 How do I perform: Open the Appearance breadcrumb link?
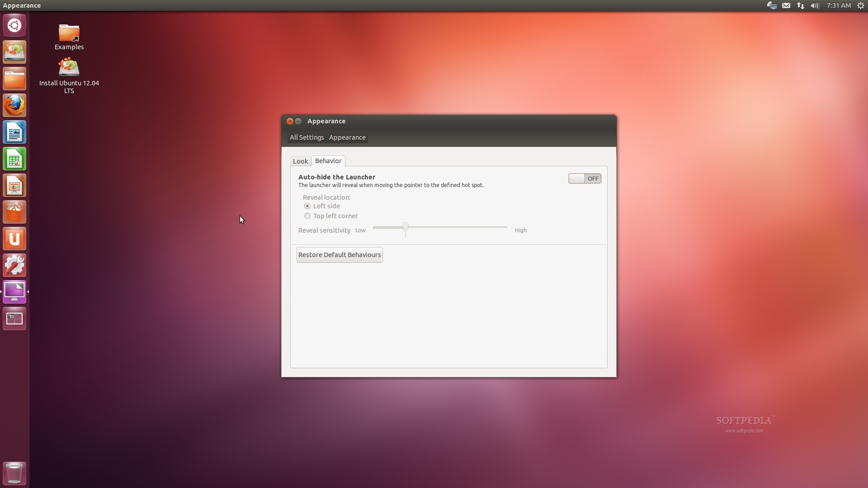click(347, 137)
